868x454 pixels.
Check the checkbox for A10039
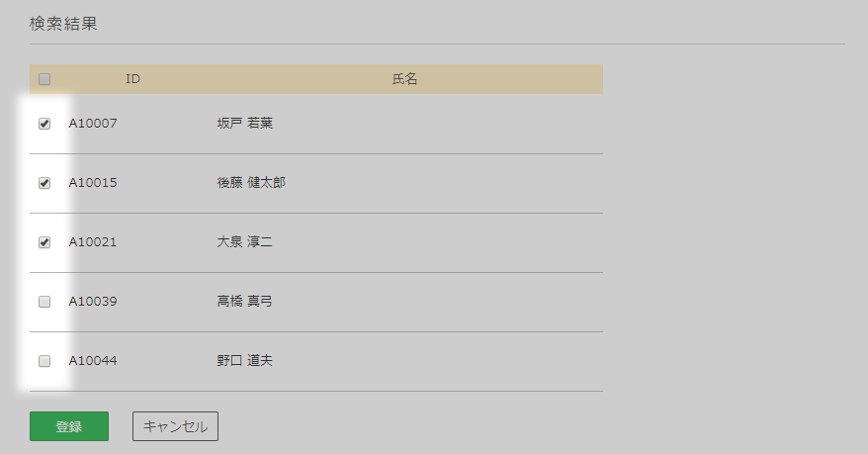44,302
